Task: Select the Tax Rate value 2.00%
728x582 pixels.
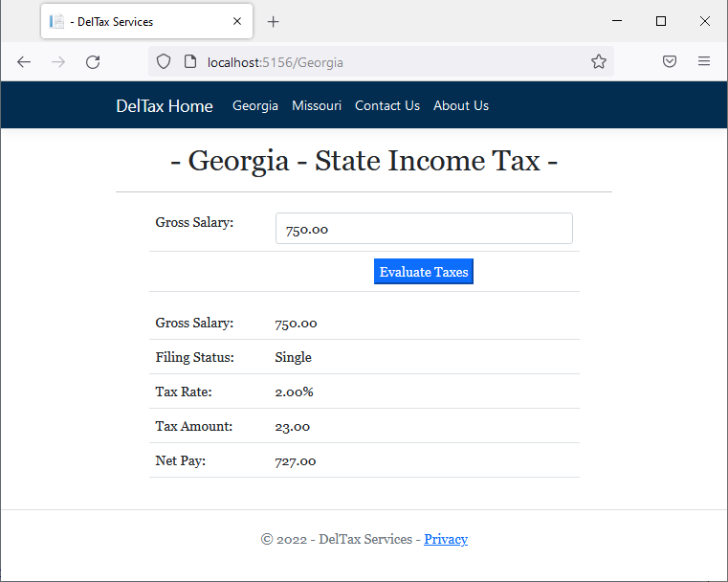Action: (294, 392)
